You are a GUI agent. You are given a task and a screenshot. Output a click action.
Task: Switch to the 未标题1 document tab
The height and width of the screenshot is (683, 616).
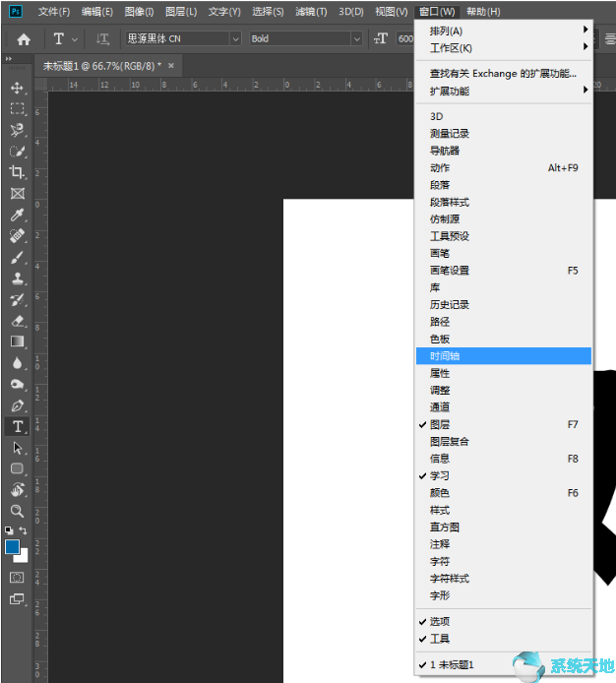tap(102, 66)
